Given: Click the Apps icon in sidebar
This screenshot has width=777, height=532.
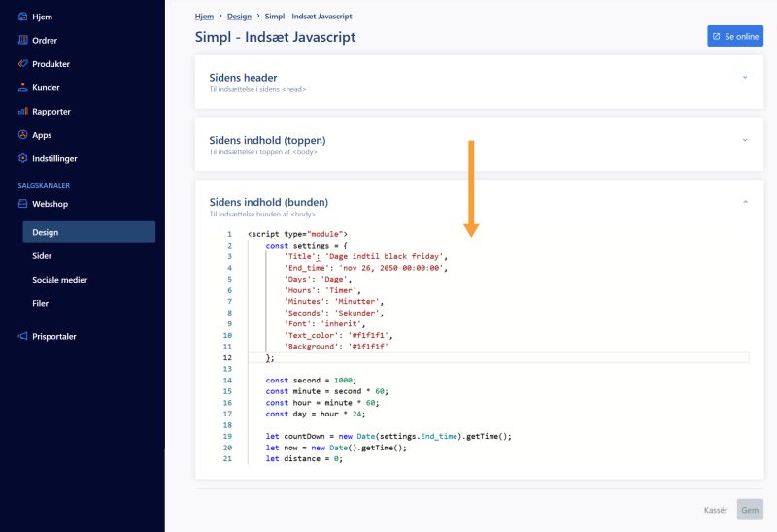Looking at the screenshot, I should [x=22, y=134].
